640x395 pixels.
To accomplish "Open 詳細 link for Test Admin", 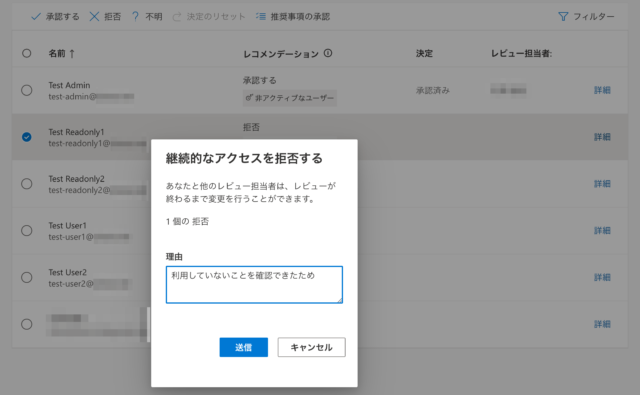I will point(602,90).
